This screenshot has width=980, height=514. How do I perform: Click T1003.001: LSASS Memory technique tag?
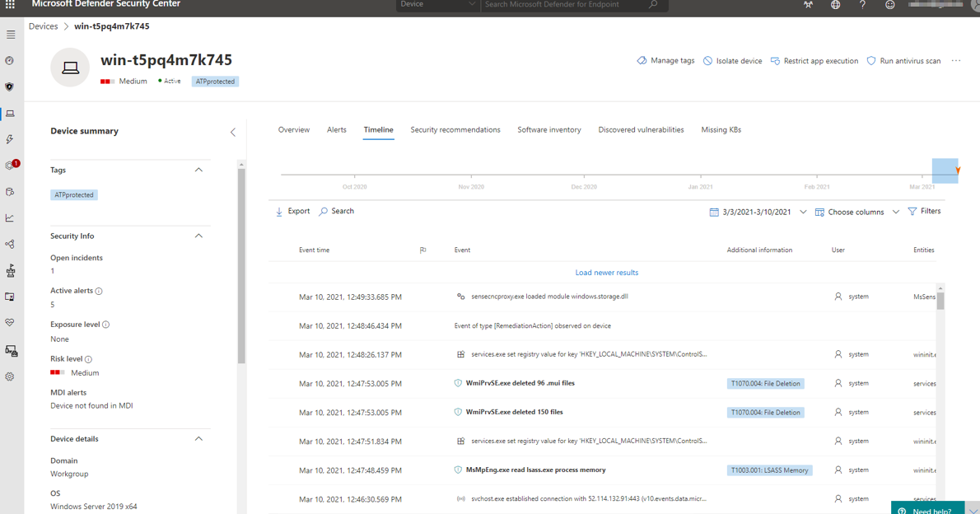769,470
